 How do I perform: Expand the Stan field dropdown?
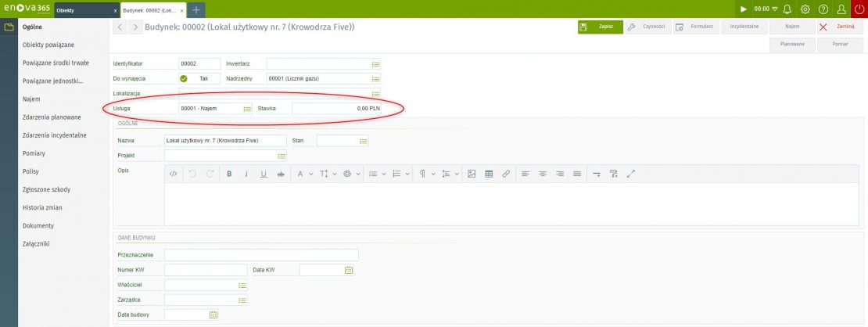point(363,141)
